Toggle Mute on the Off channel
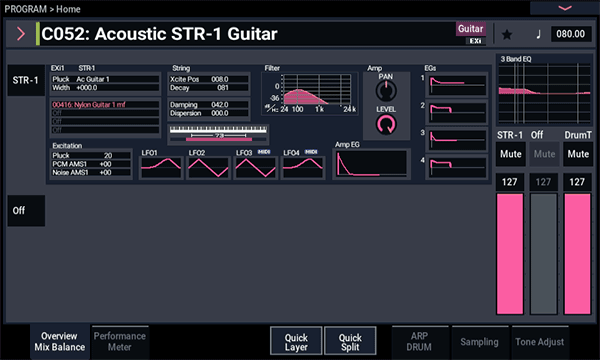This screenshot has height=360, width=600. (x=544, y=154)
